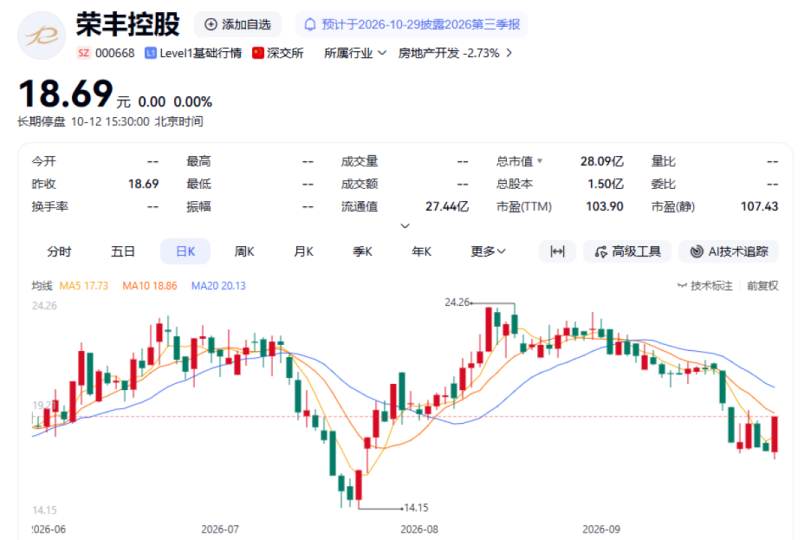Click the 流通值 27.44亿 value
This screenshot has width=804, height=540.
[x=447, y=207]
